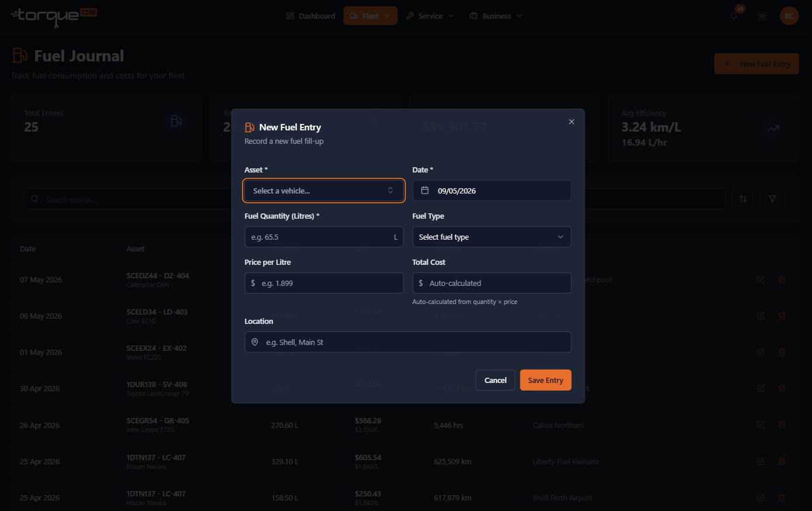812x511 pixels.
Task: Click Caltex Northam location text
Action: [x=558, y=425]
